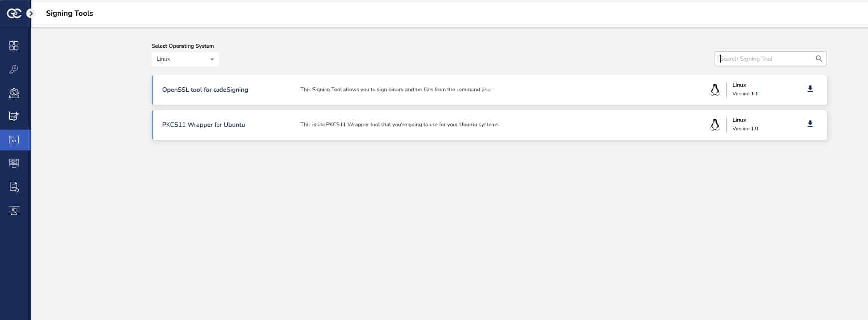This screenshot has height=320, width=868.
Task: Focus the Search Signing Tool field
Action: [764, 59]
